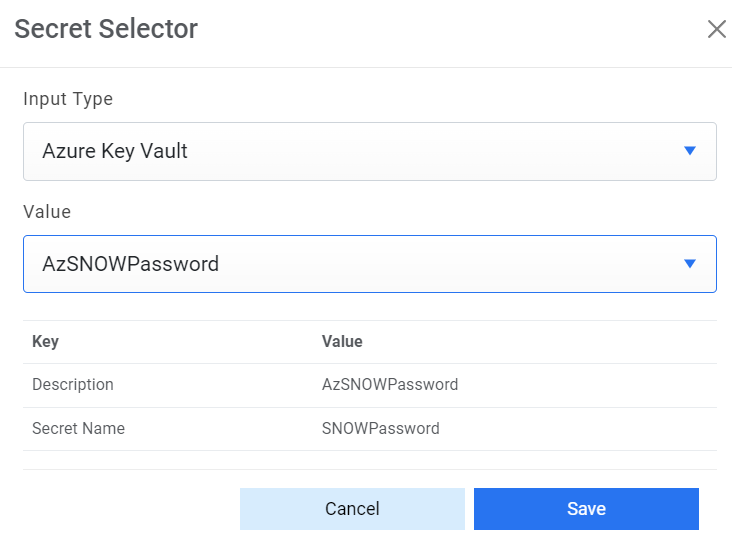Image resolution: width=732 pixels, height=552 pixels.
Task: Open the AzSNOWPassword value selector
Action: (x=369, y=264)
